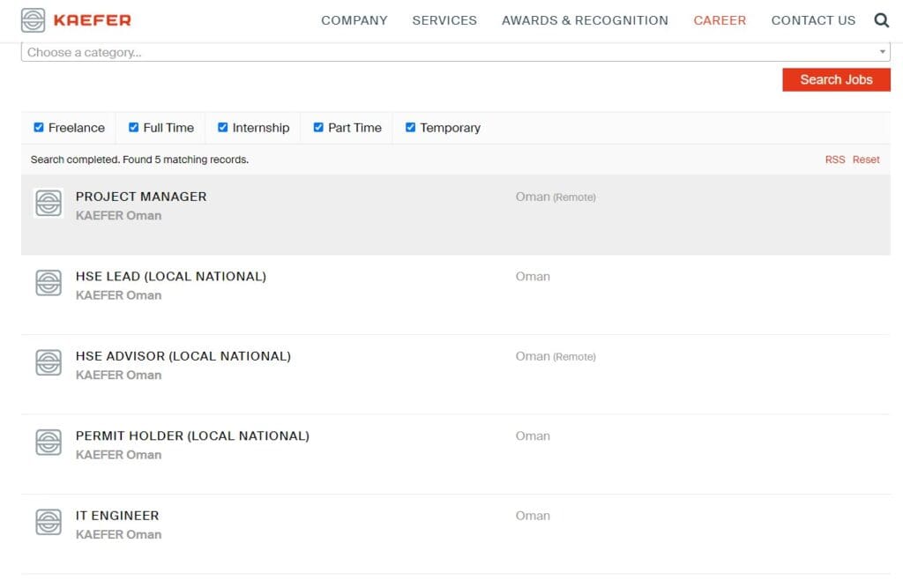This screenshot has height=588, width=903.
Task: Open the RSS feed link
Action: [834, 160]
